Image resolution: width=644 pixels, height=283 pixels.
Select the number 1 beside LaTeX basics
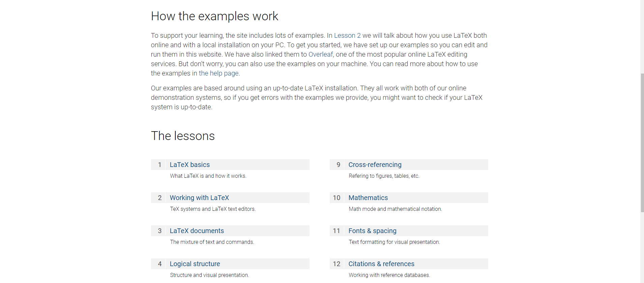tap(159, 165)
